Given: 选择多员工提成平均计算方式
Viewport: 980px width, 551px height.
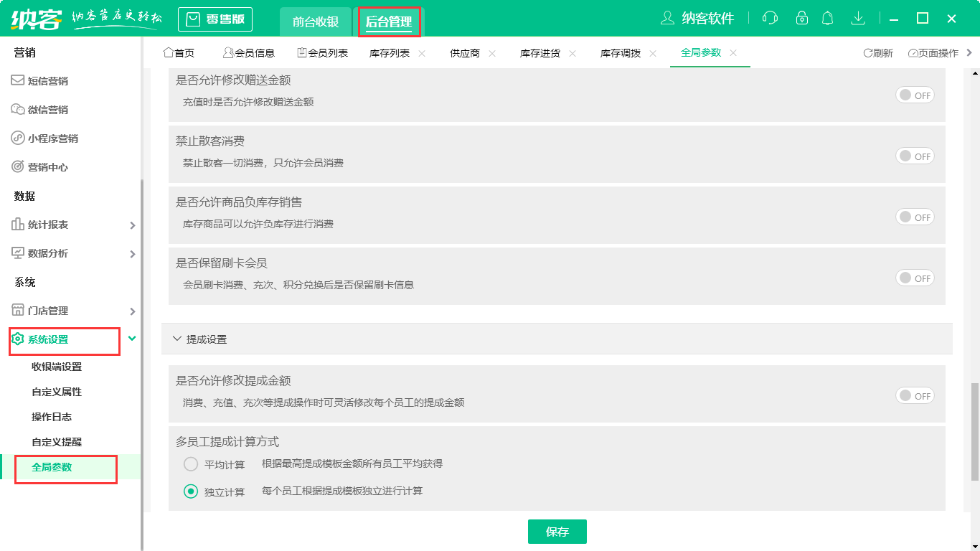Looking at the screenshot, I should point(191,463).
